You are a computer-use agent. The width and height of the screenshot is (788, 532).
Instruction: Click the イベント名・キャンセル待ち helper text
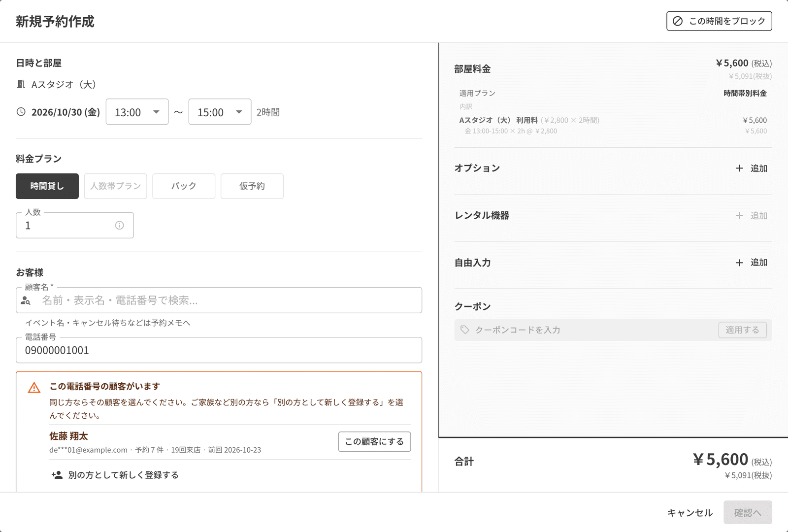point(108,323)
